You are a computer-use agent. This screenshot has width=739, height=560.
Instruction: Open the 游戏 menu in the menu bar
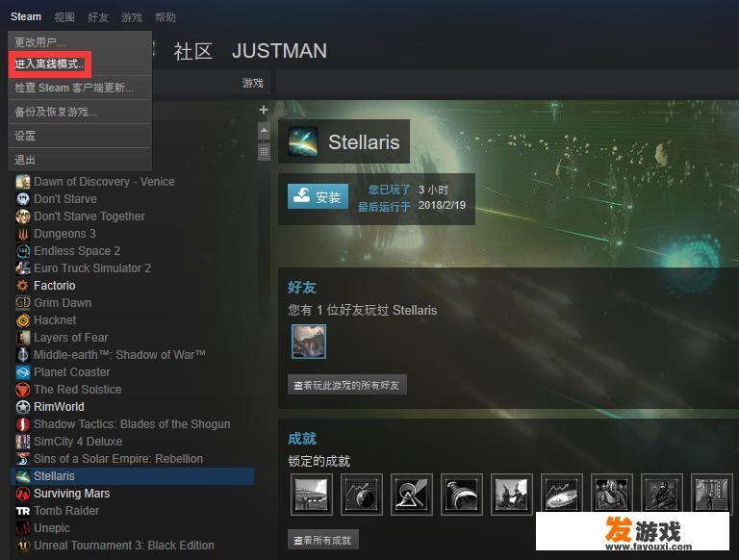pyautogui.click(x=132, y=17)
